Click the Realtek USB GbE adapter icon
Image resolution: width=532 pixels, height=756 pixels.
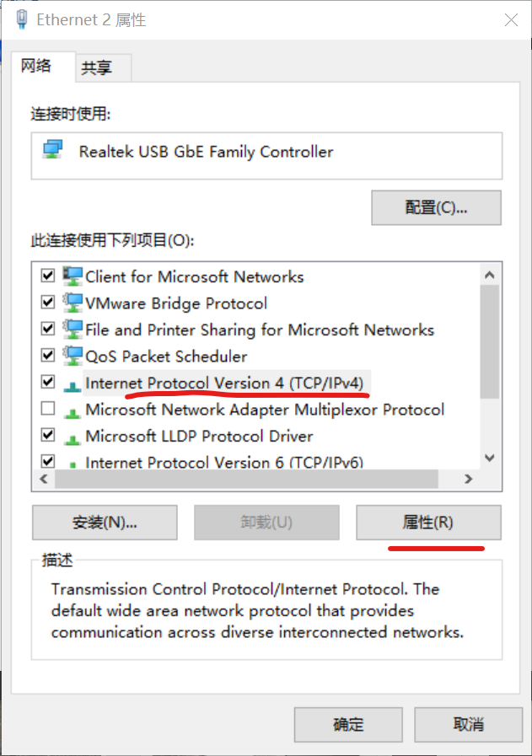coord(52,149)
